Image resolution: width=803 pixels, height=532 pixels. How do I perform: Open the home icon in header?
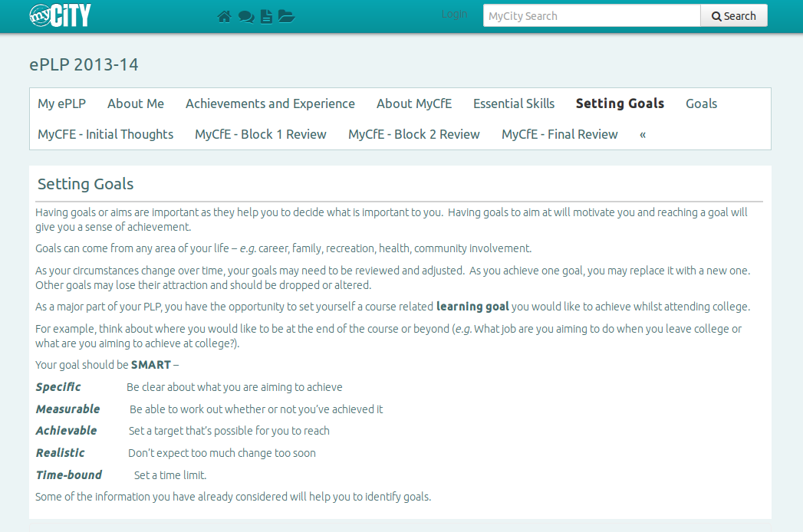point(224,17)
